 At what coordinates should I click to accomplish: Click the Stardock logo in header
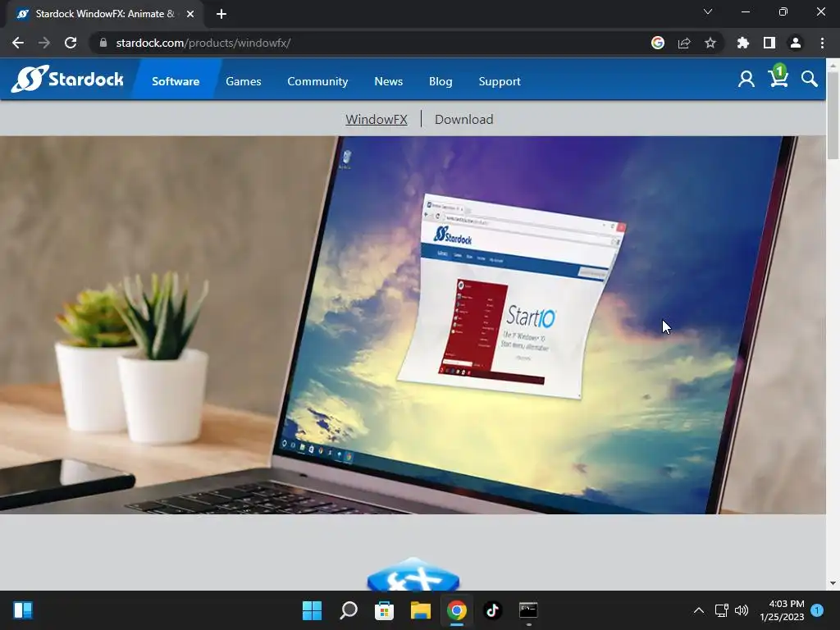[x=67, y=80]
